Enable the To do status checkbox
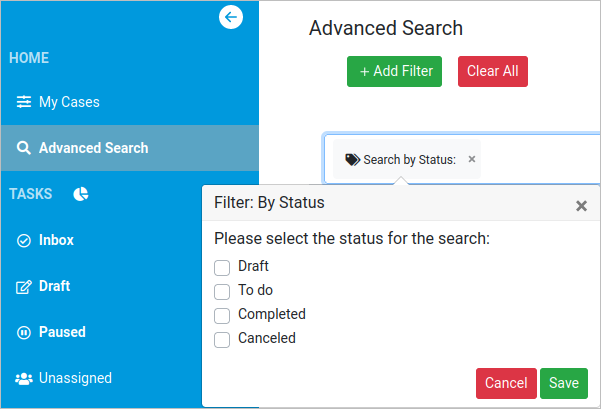The height and width of the screenshot is (409, 601). coord(222,291)
